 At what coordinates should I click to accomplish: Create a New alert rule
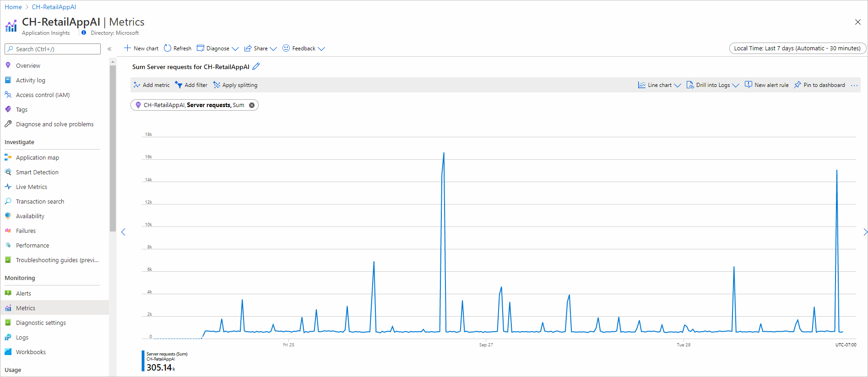pos(767,85)
